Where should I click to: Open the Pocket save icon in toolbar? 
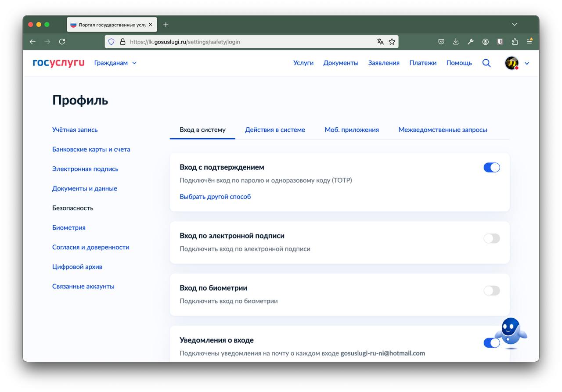click(x=441, y=42)
